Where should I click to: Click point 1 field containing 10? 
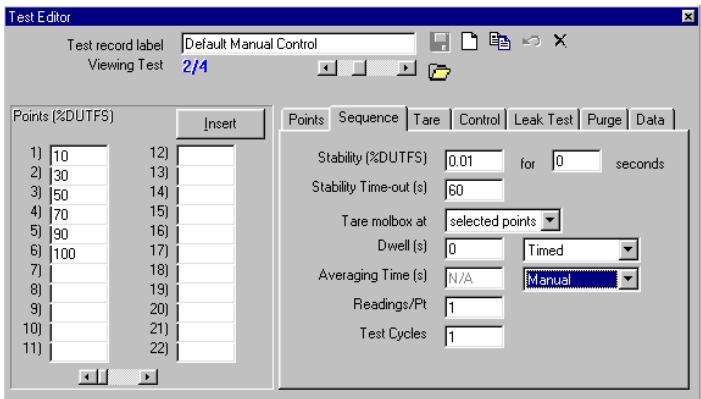click(79, 156)
